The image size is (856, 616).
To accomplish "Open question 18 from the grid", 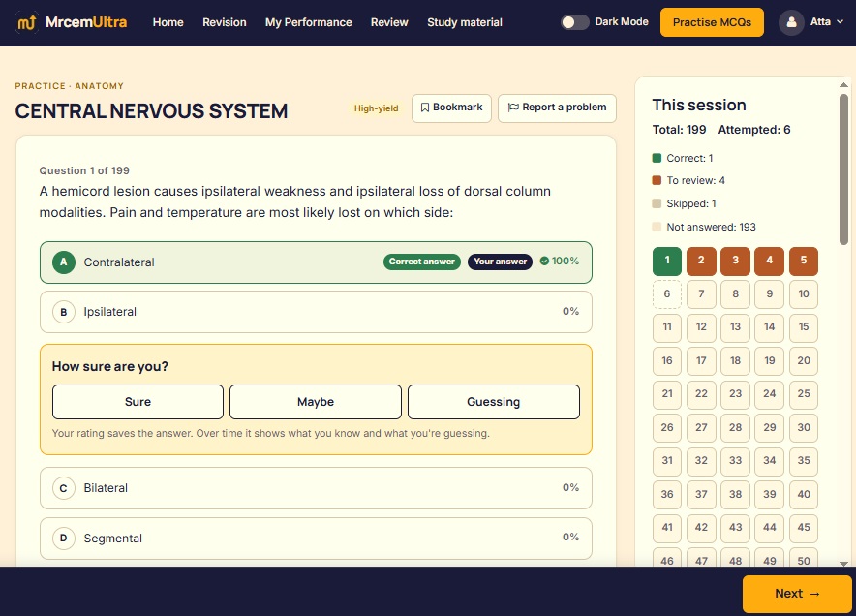I will [x=735, y=361].
